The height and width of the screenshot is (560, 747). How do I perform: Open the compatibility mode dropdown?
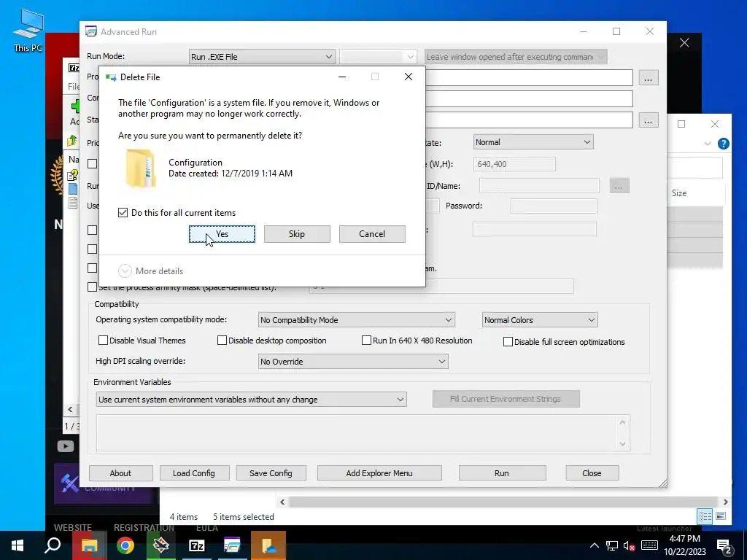(x=356, y=320)
